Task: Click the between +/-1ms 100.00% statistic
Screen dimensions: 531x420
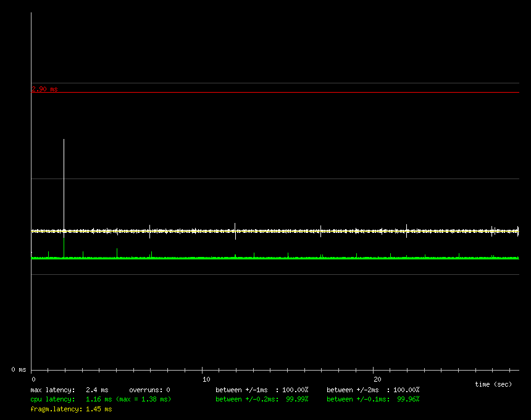Action: point(262,390)
